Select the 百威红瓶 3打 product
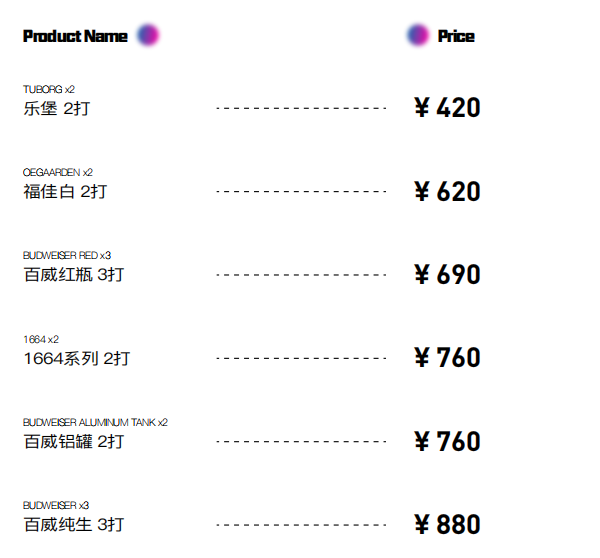 pos(74,274)
